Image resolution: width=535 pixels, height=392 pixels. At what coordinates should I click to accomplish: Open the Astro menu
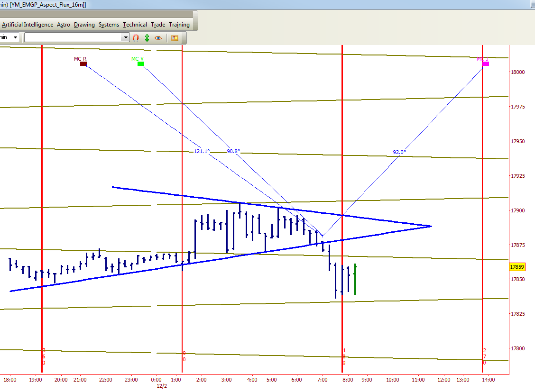[64, 25]
